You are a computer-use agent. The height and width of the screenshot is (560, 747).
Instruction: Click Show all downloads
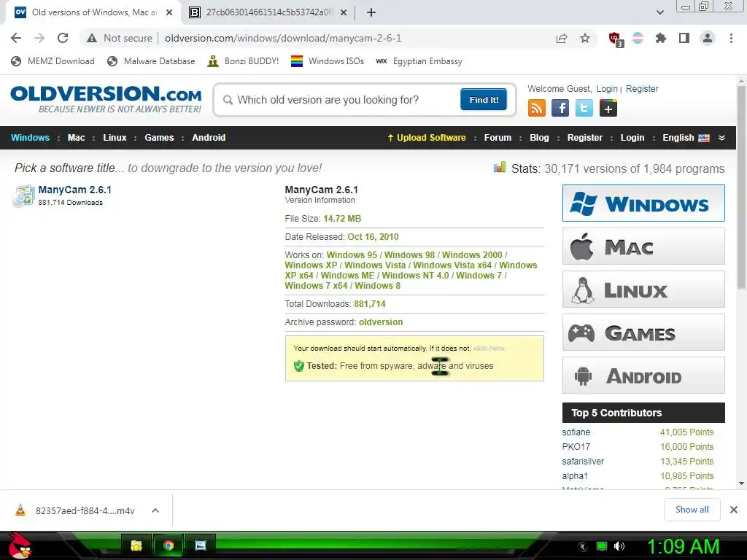point(692,510)
